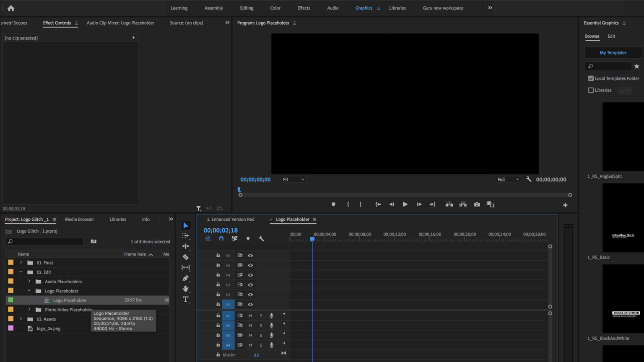This screenshot has height=362, width=644.
Task: Open the Fit zoom level dropdown
Action: (293, 179)
